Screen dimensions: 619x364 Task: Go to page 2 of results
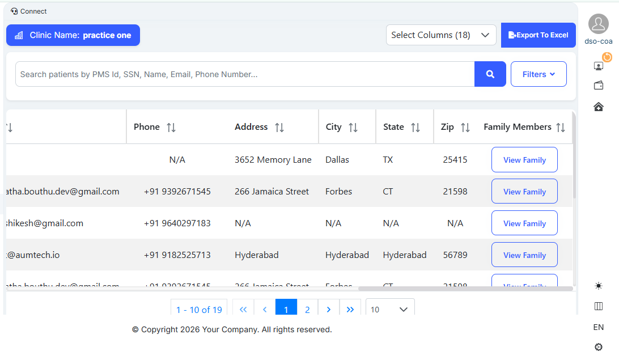[x=307, y=310]
